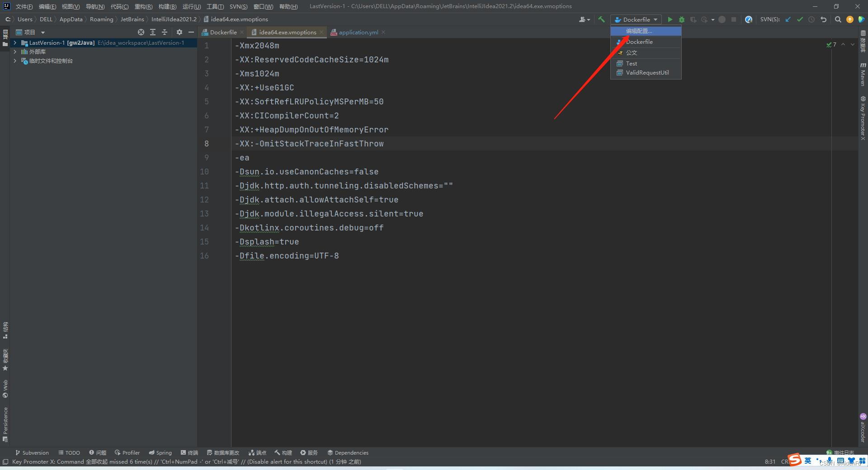The image size is (868, 470).
Task: Click the blue round browser icon in toolbar
Action: (749, 19)
